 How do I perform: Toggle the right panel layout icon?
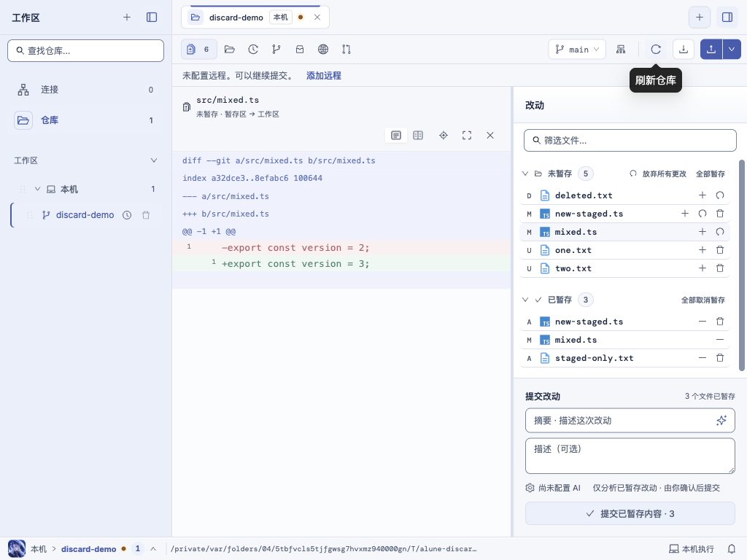point(727,17)
